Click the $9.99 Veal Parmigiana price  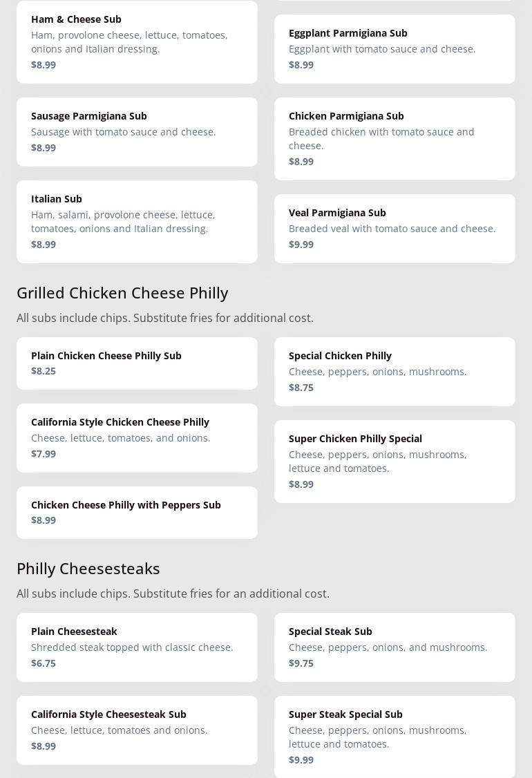[x=301, y=244]
